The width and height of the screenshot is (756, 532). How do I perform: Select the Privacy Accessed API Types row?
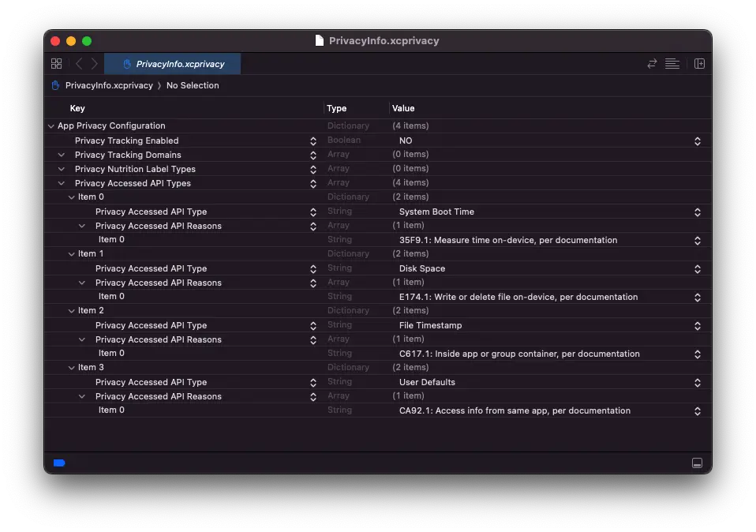[378, 183]
